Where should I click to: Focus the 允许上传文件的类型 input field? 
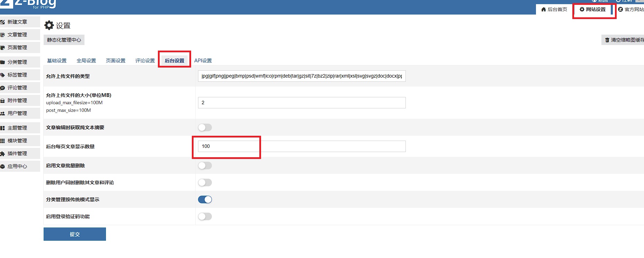(x=302, y=76)
